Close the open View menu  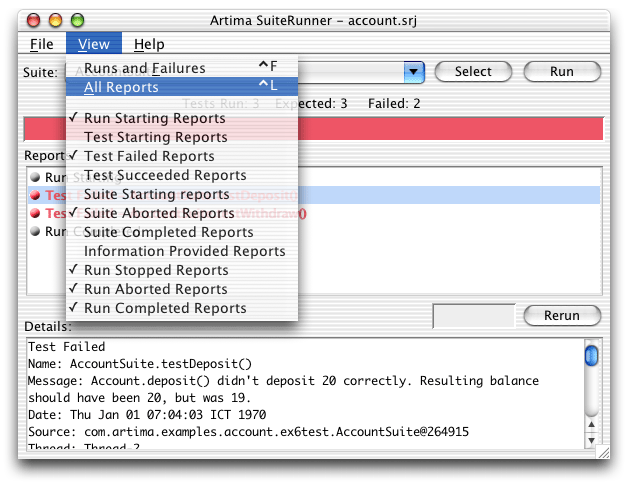94,44
